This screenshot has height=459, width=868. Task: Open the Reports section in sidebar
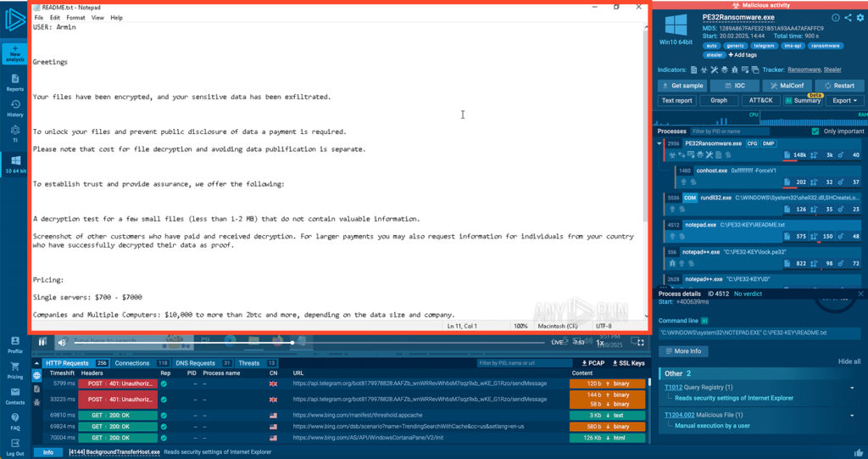[x=14, y=83]
